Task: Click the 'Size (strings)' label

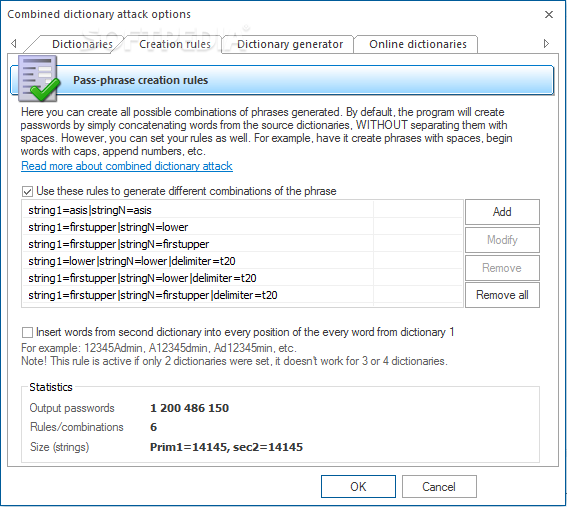Action: pos(60,447)
